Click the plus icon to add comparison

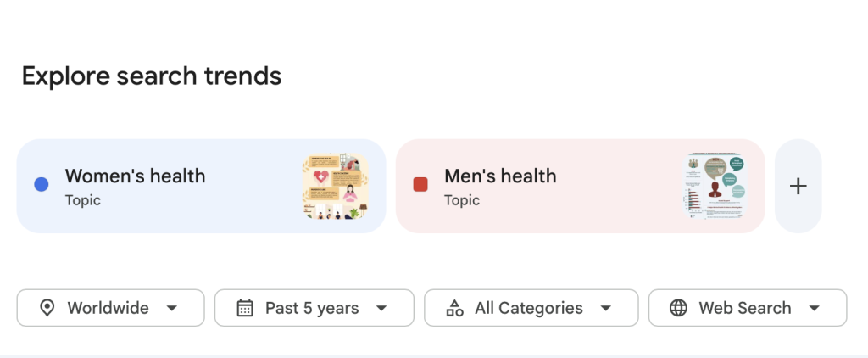pos(798,186)
